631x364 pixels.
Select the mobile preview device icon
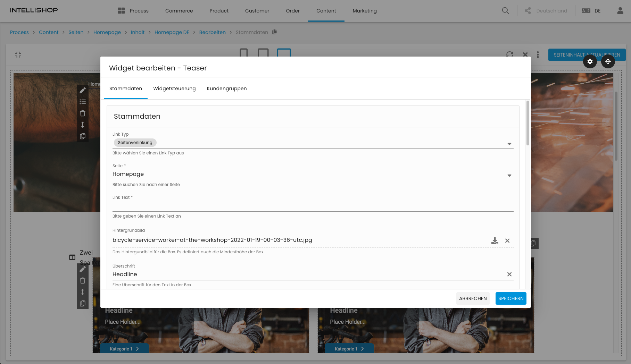point(244,53)
